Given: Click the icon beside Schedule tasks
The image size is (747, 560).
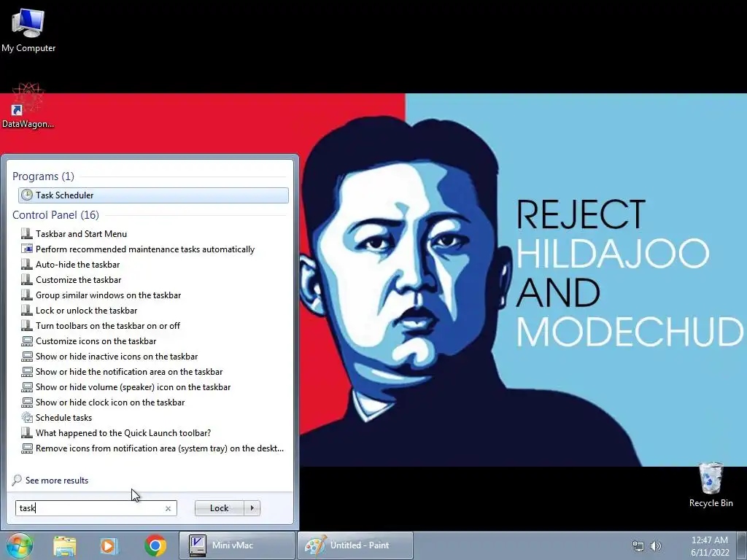Looking at the screenshot, I should [x=27, y=418].
